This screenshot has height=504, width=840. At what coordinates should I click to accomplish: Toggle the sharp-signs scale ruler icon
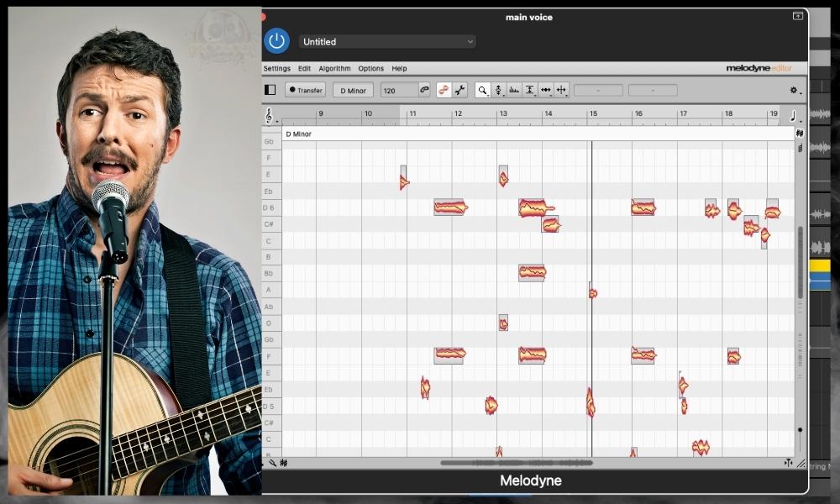(800, 133)
